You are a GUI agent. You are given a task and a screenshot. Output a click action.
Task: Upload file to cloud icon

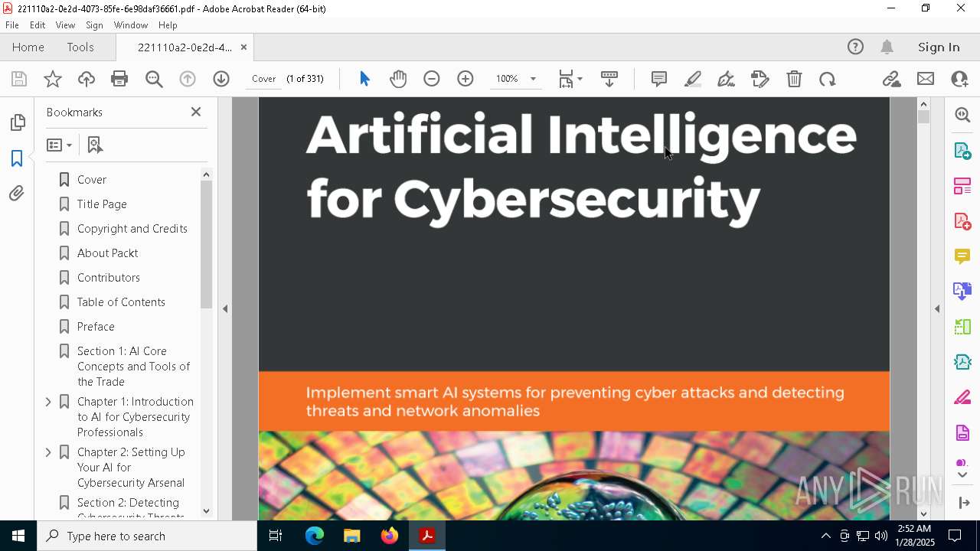[x=87, y=79]
